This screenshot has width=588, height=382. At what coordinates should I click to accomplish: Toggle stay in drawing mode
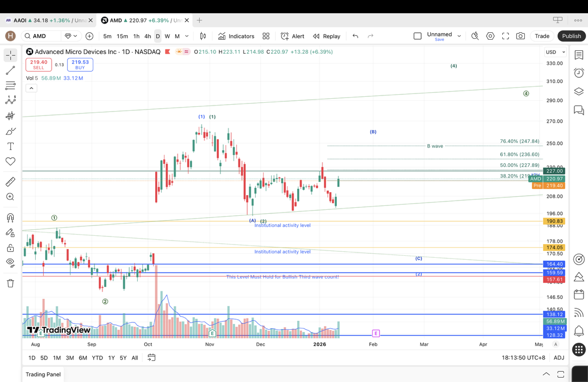(x=10, y=233)
